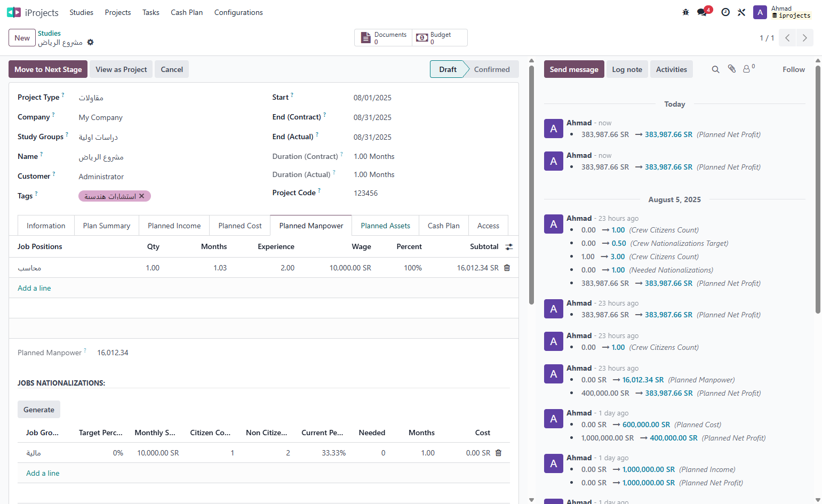Click the tools wrench icon in navbar

(741, 12)
